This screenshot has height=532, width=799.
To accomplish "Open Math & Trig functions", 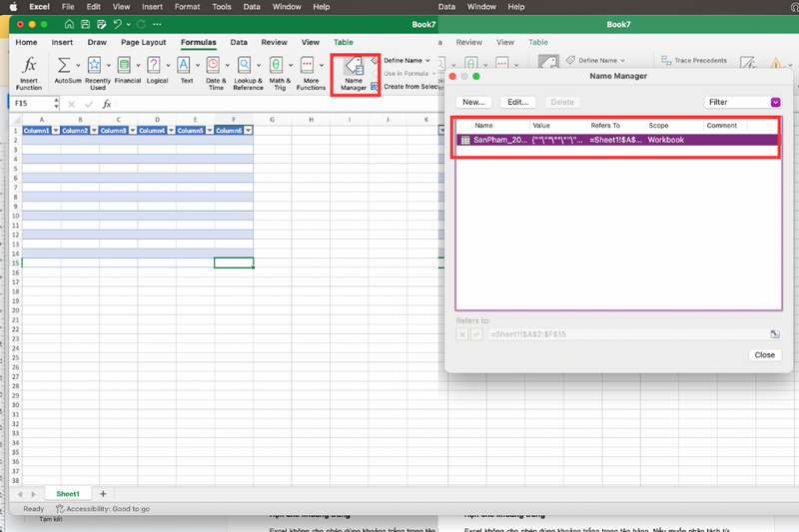I will [x=280, y=73].
